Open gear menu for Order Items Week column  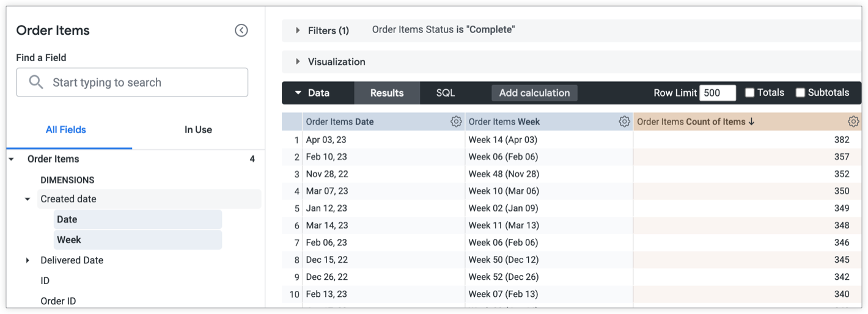point(624,122)
